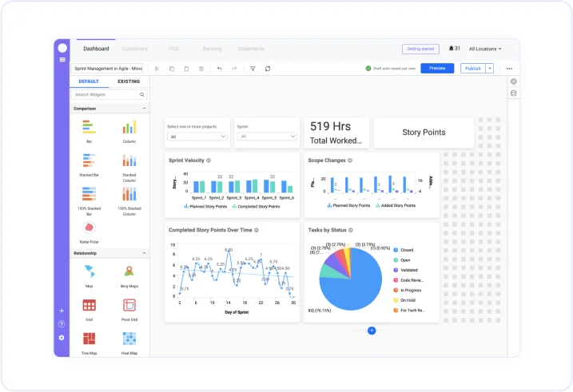Select the Heat Map widget
The width and height of the screenshot is (573, 392).
pyautogui.click(x=129, y=343)
